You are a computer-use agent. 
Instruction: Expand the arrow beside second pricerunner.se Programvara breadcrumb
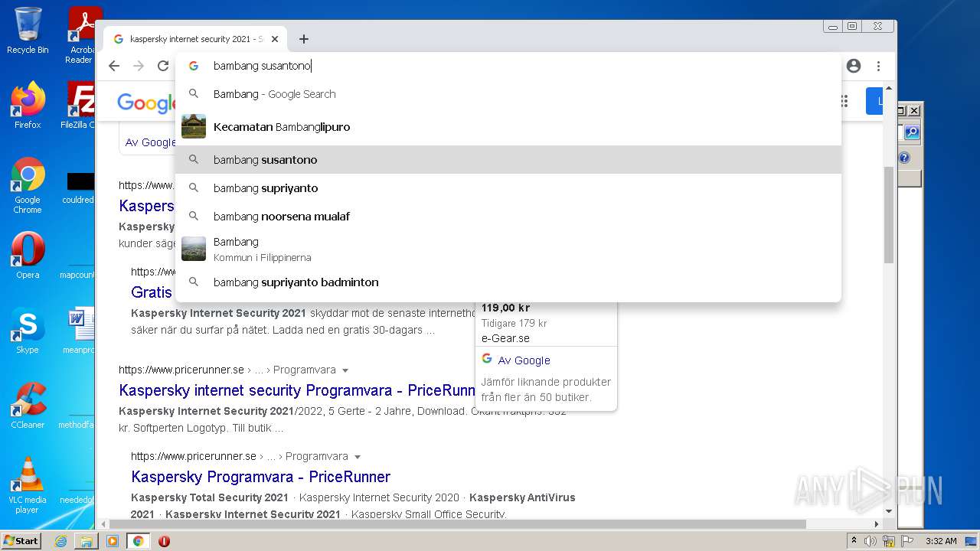pyautogui.click(x=358, y=457)
